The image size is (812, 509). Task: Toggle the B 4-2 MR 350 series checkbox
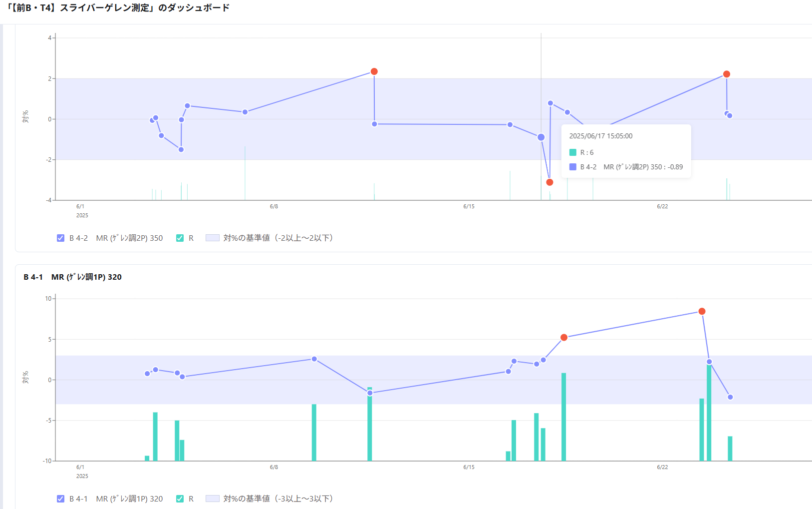61,238
